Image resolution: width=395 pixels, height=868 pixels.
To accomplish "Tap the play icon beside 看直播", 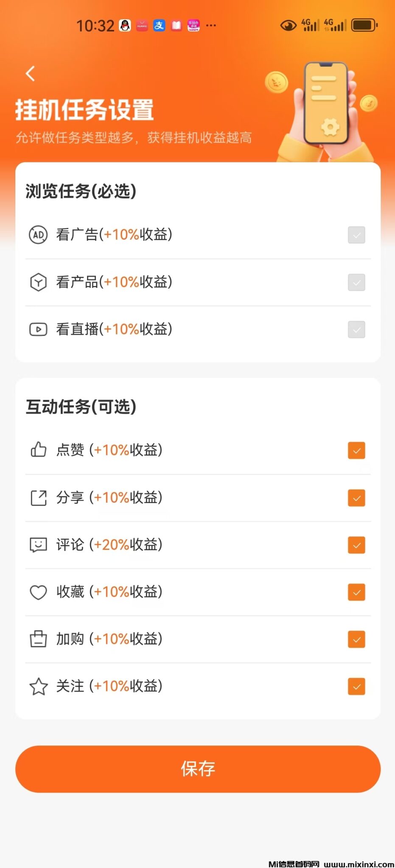I will tap(38, 329).
